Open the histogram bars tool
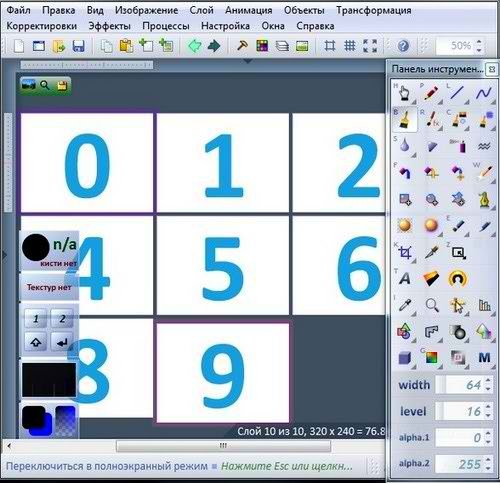This screenshot has height=483, width=500. 484,305
